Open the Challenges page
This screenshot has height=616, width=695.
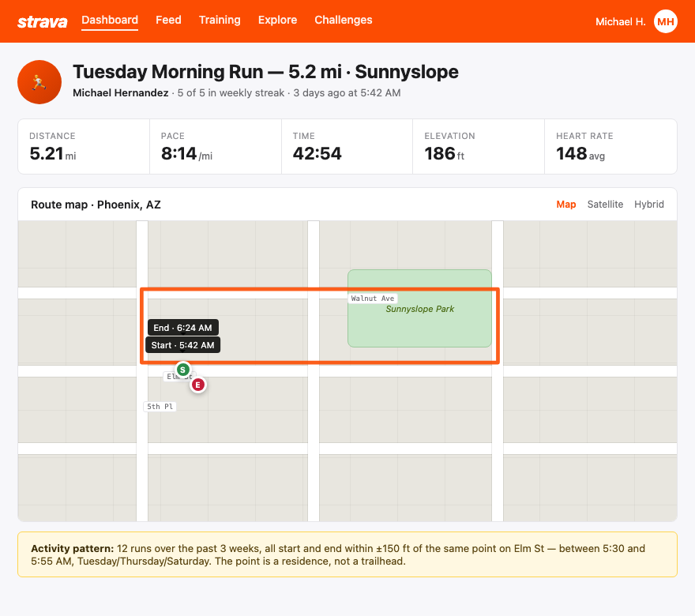click(343, 21)
